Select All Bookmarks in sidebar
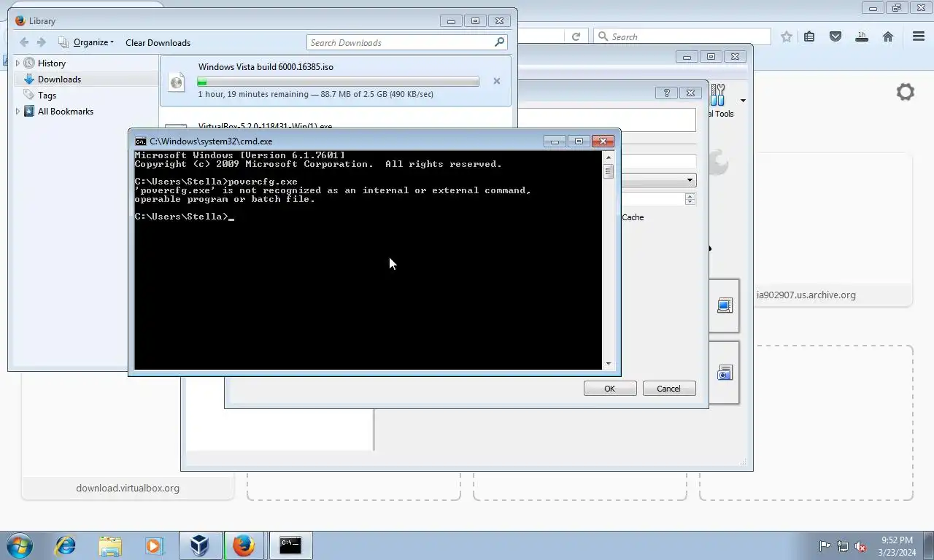Screen dimensions: 934x560 [65, 112]
